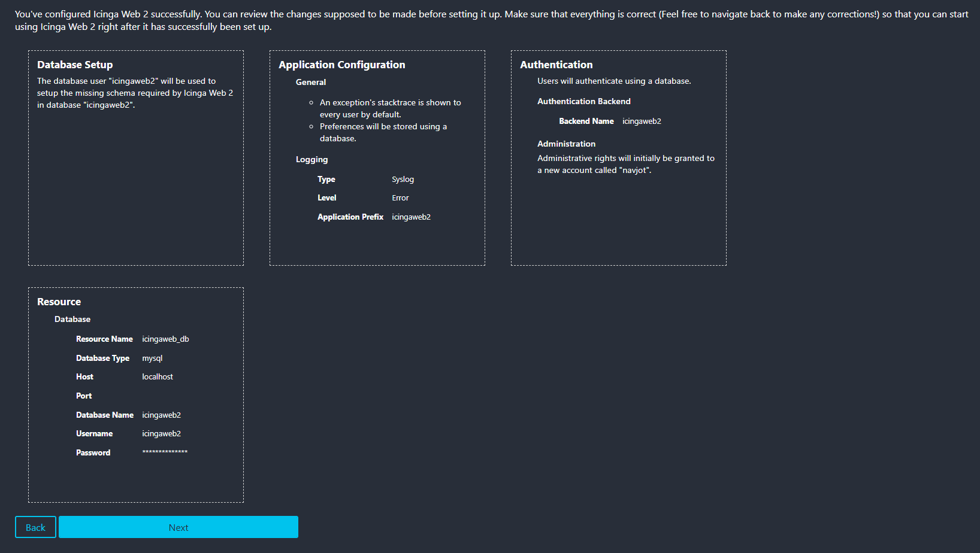Click the Host value localhost
The width and height of the screenshot is (980, 553).
pyautogui.click(x=158, y=376)
